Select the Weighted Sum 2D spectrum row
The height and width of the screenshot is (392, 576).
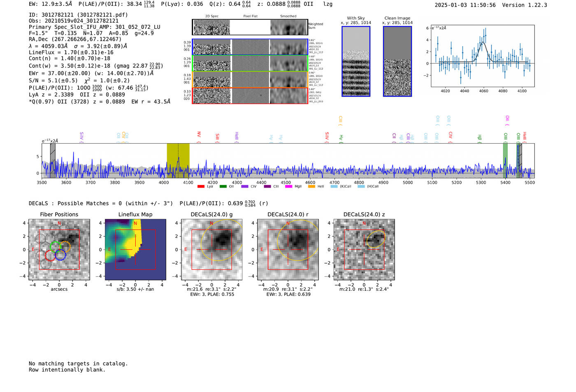tap(250, 27)
